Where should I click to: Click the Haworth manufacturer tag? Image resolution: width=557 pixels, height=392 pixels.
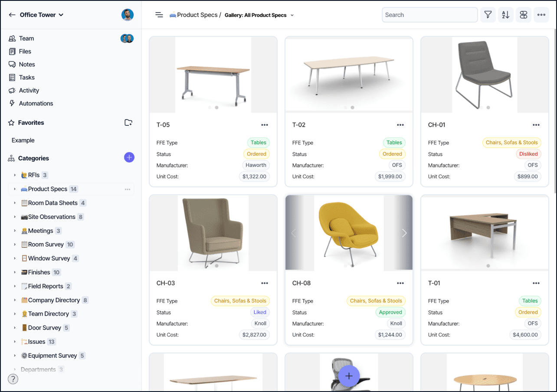click(x=256, y=165)
